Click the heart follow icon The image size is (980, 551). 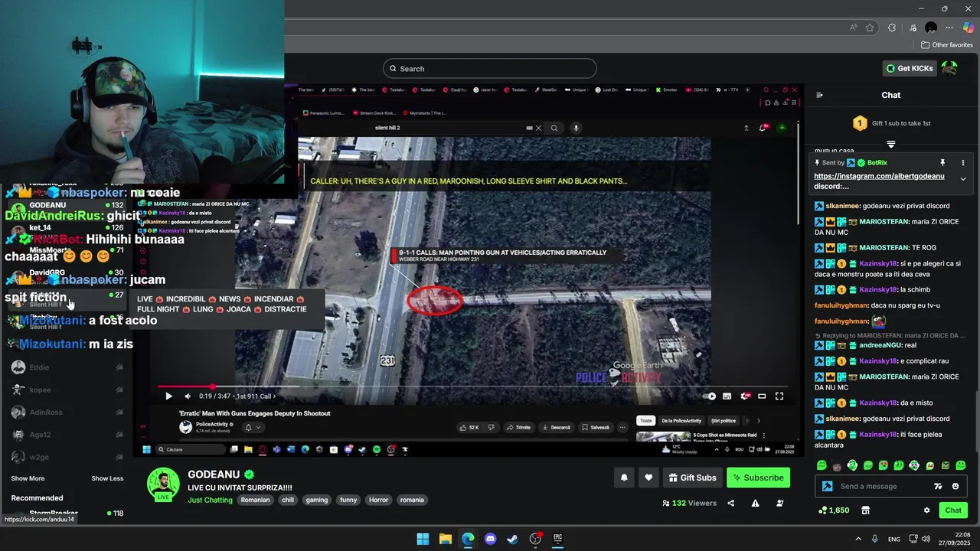point(648,478)
